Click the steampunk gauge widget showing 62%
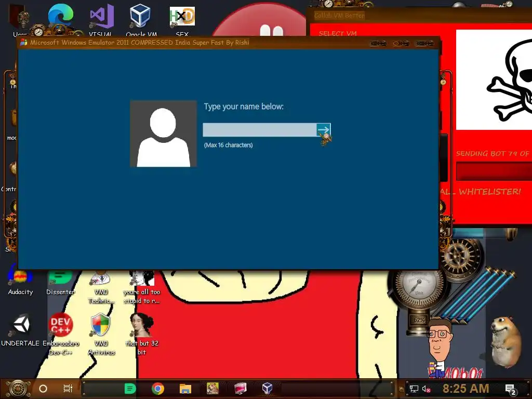 coord(419,300)
